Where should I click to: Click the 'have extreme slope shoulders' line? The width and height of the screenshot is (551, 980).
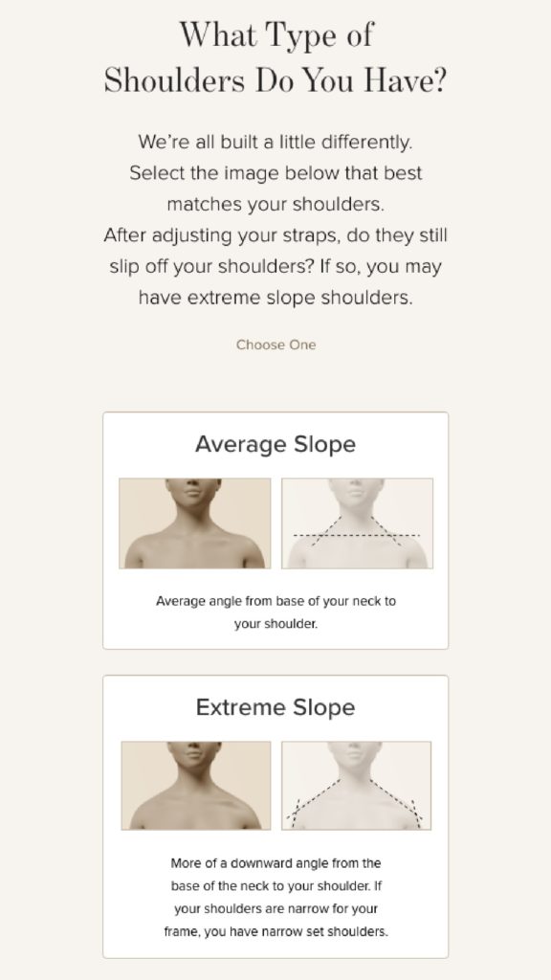[x=275, y=298]
